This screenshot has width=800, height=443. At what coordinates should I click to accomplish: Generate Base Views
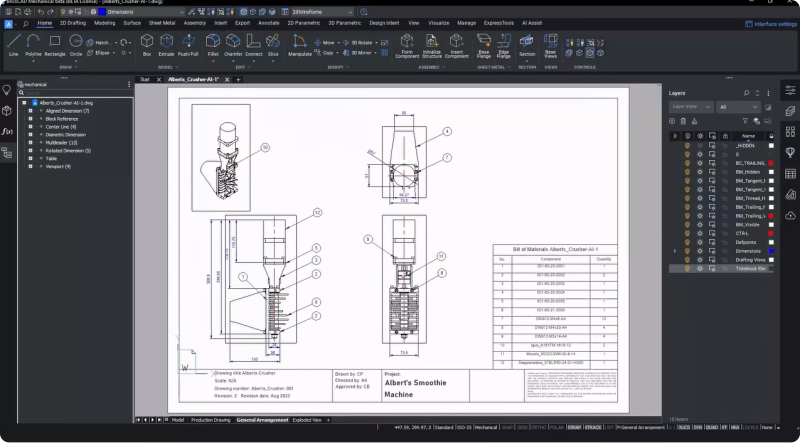click(x=551, y=45)
